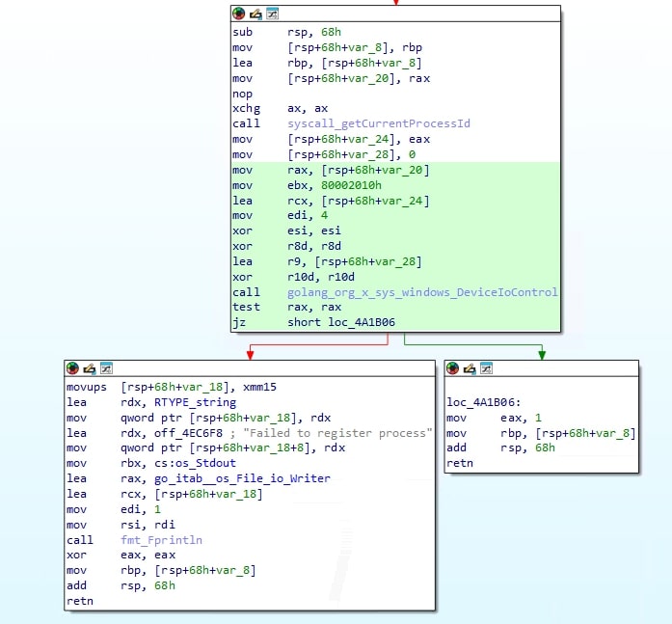Click group nodes icon on loc_4A1B06 block
672x624 pixels.
click(x=486, y=368)
